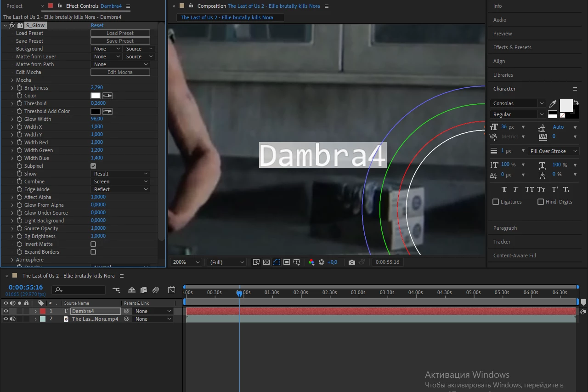This screenshot has width=588, height=392.
Task: Take a snapshot with camera icon
Action: click(x=352, y=262)
